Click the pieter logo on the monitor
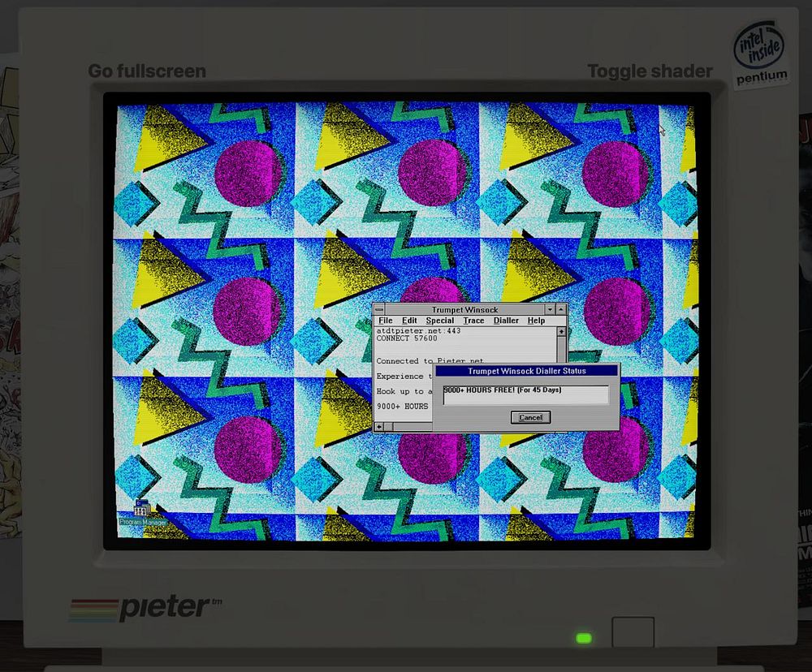Viewport: 812px width, 672px height. click(x=145, y=608)
